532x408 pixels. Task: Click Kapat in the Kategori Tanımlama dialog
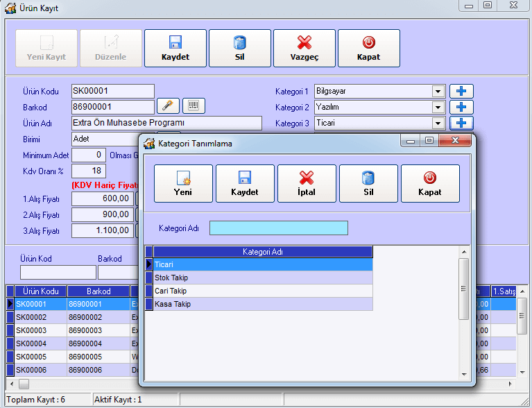tap(430, 184)
